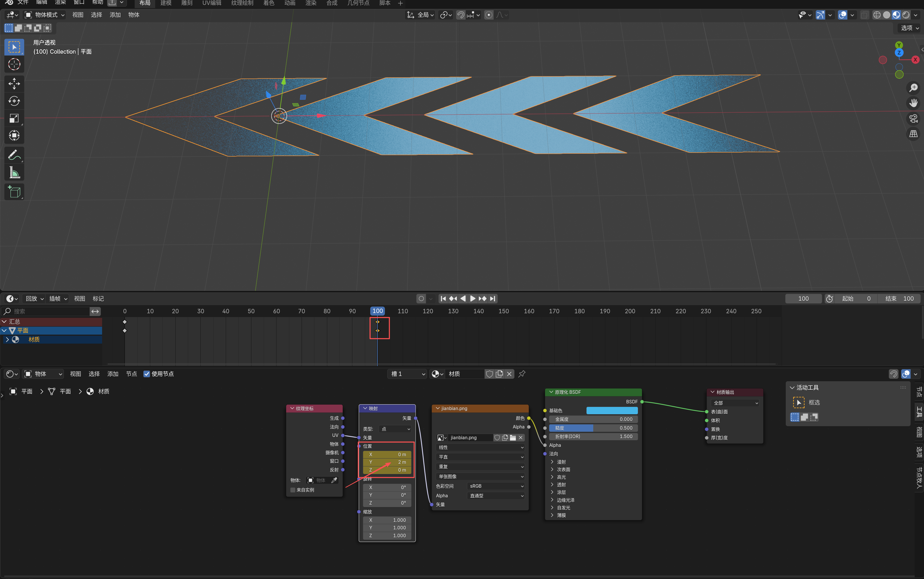Click the 基础色 blue color swatch
924x579 pixels.
[x=612, y=410]
